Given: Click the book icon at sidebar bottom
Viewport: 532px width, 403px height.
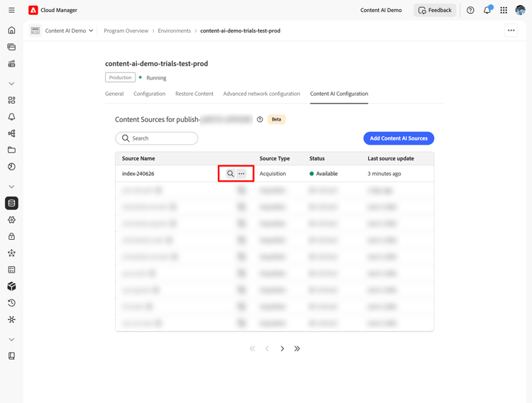Looking at the screenshot, I should pyautogui.click(x=11, y=355).
